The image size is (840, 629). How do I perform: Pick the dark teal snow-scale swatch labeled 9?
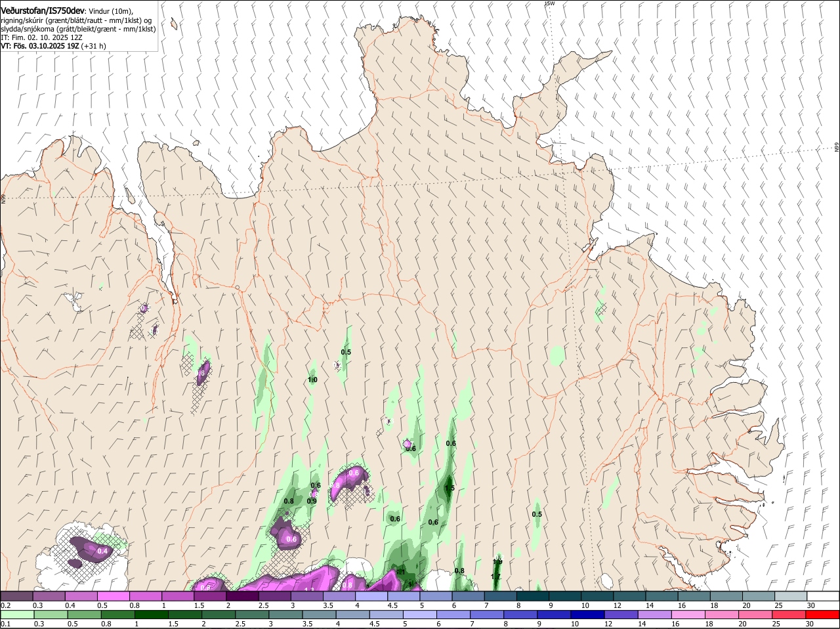click(565, 596)
